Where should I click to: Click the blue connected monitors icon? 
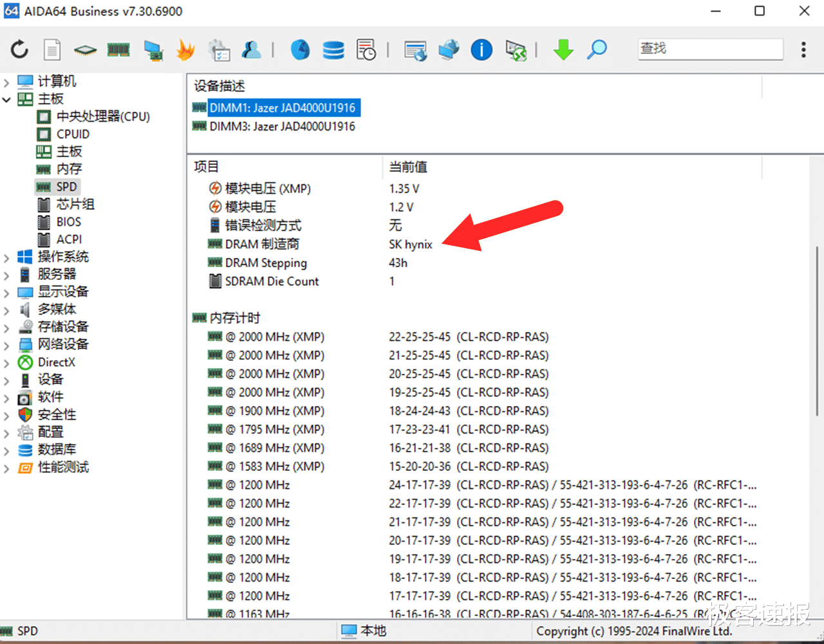click(449, 50)
